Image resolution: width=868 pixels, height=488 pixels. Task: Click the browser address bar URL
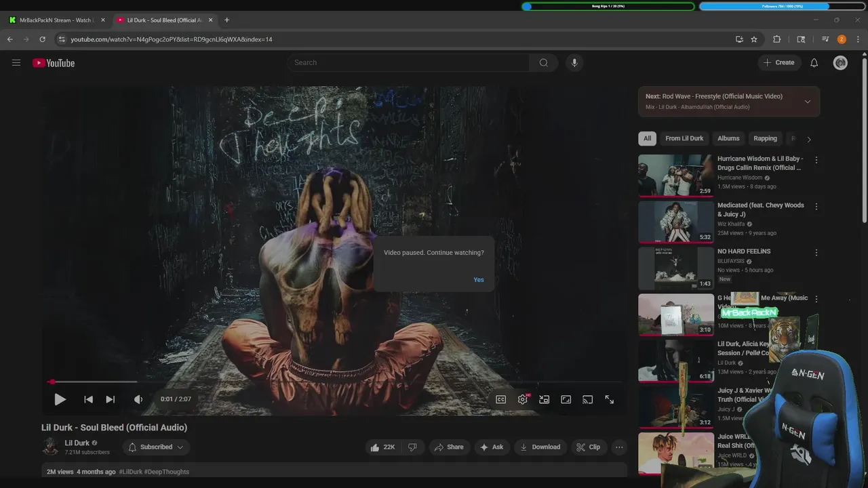pos(172,39)
